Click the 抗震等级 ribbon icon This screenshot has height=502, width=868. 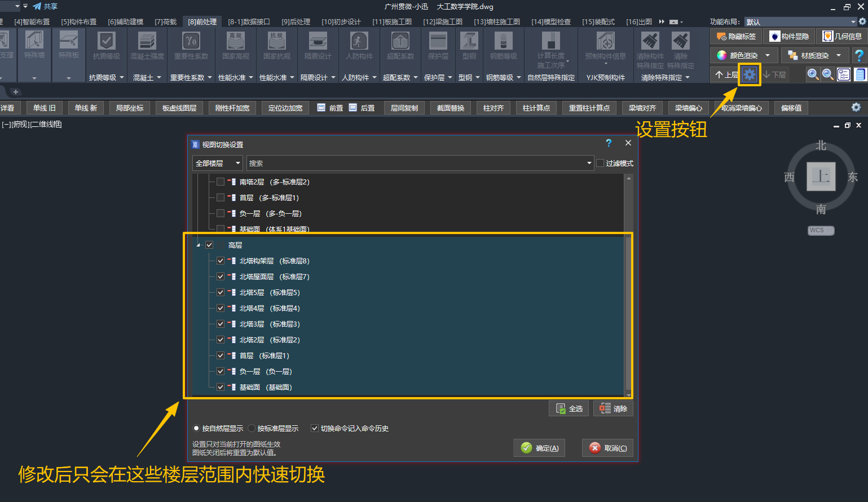click(x=106, y=41)
